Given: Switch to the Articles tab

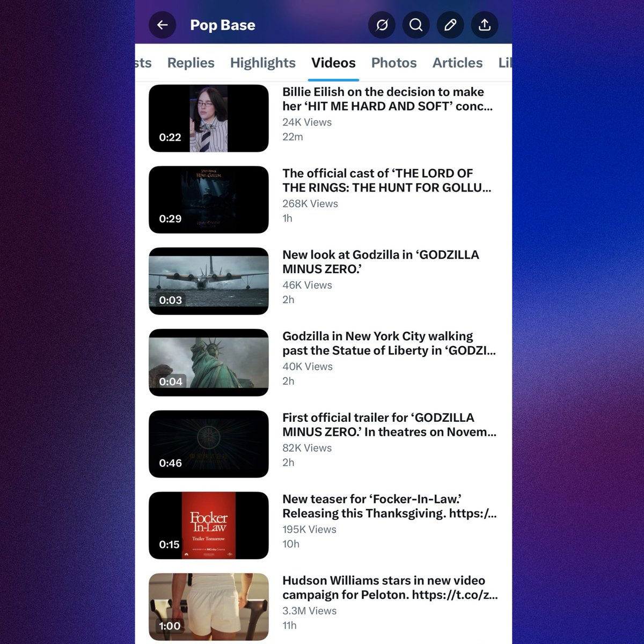Looking at the screenshot, I should pos(458,63).
